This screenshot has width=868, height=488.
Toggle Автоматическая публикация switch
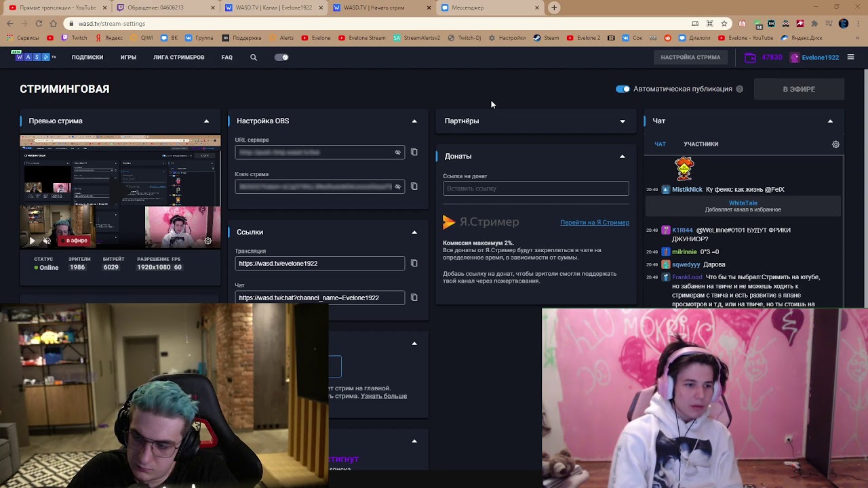[x=623, y=89]
